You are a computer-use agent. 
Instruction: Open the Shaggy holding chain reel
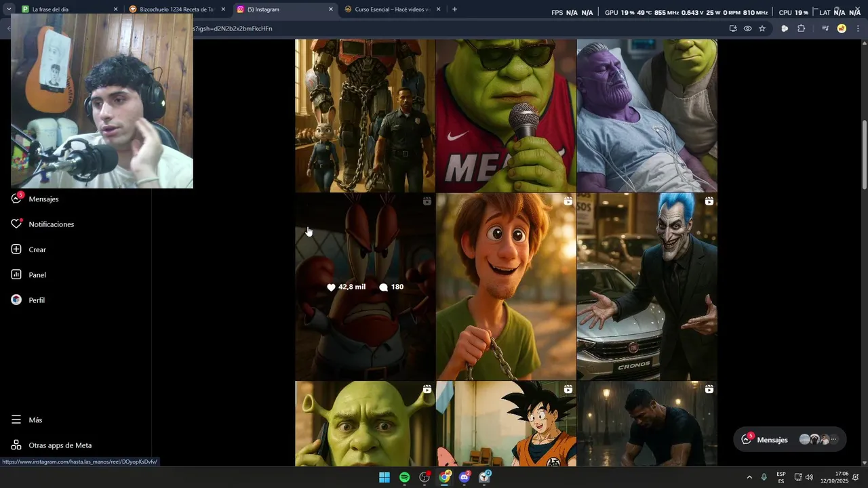click(x=506, y=287)
